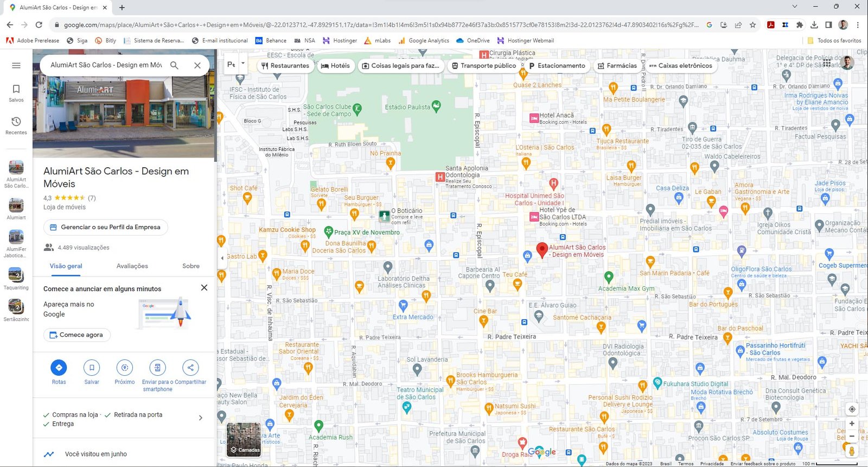Switch to the Sobre tab
The height and width of the screenshot is (467, 868).
[191, 266]
